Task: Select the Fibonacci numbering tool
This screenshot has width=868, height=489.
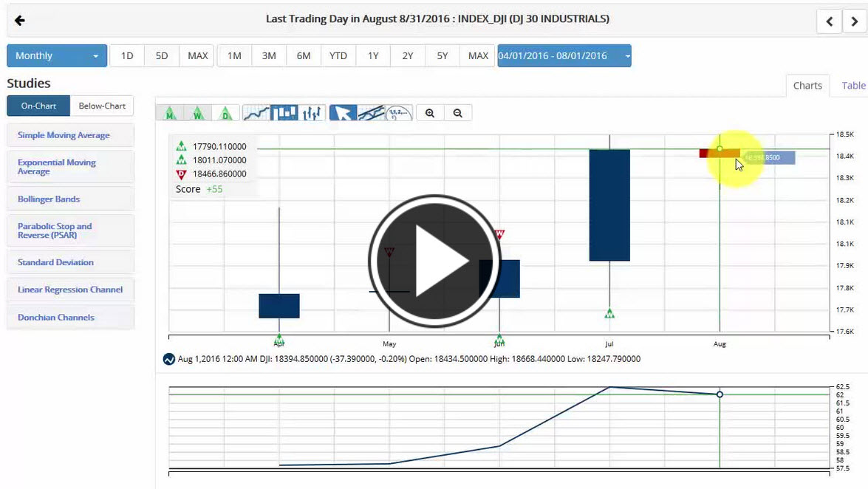Action: 399,113
